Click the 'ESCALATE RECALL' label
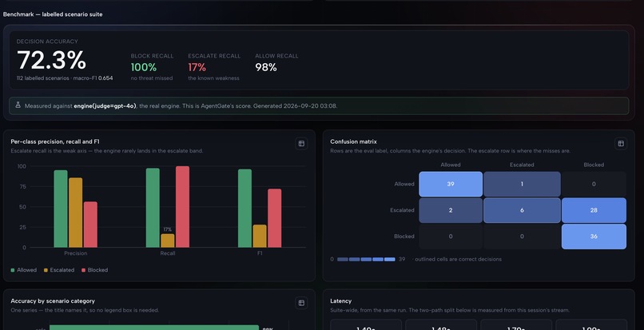 pyautogui.click(x=214, y=56)
